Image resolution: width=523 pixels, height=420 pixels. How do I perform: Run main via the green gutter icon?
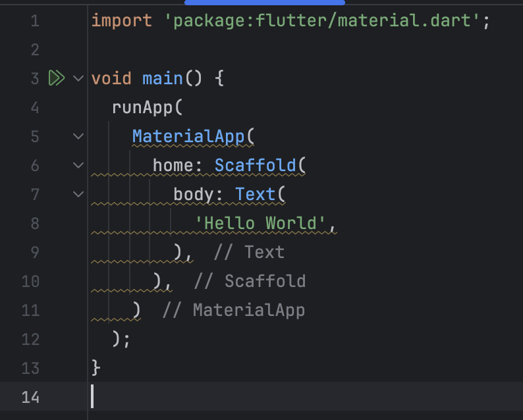(57, 78)
